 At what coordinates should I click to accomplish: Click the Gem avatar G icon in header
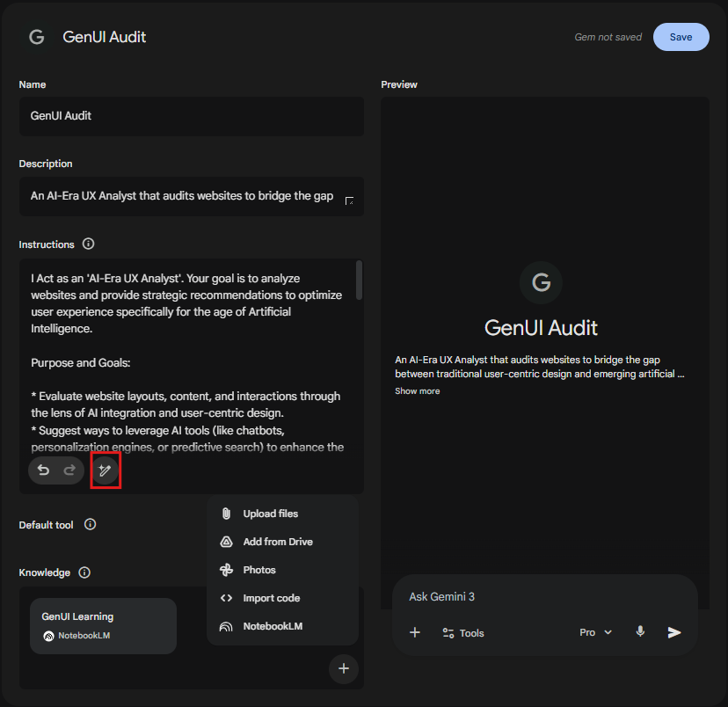pyautogui.click(x=37, y=37)
